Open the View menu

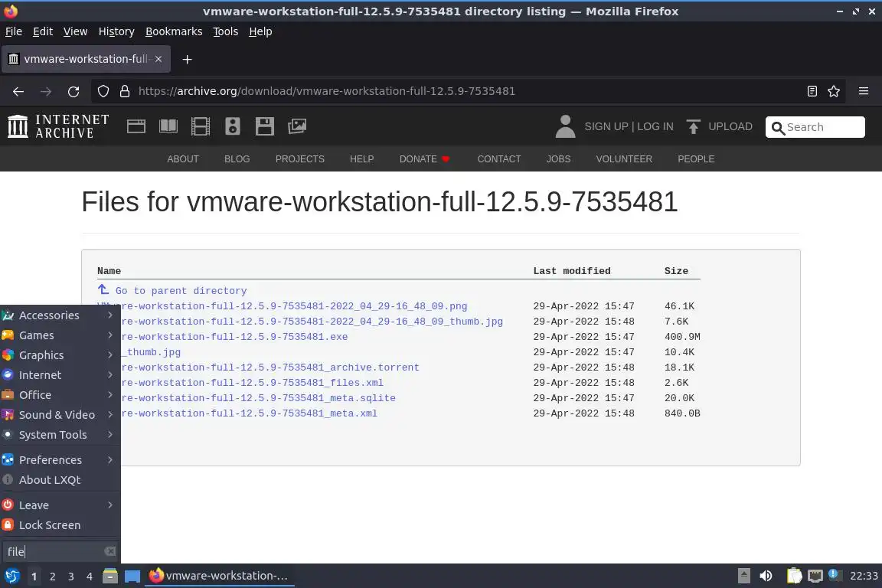[x=75, y=31]
